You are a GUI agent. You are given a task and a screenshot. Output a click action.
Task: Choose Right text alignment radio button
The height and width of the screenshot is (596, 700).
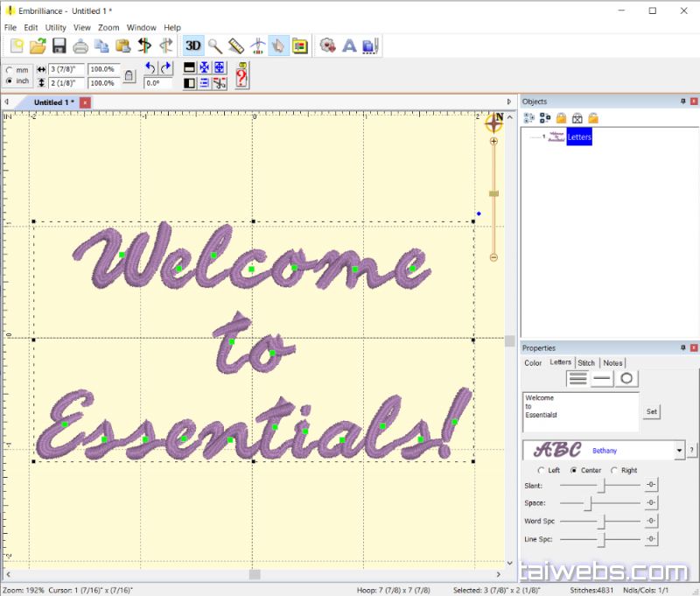pyautogui.click(x=614, y=471)
